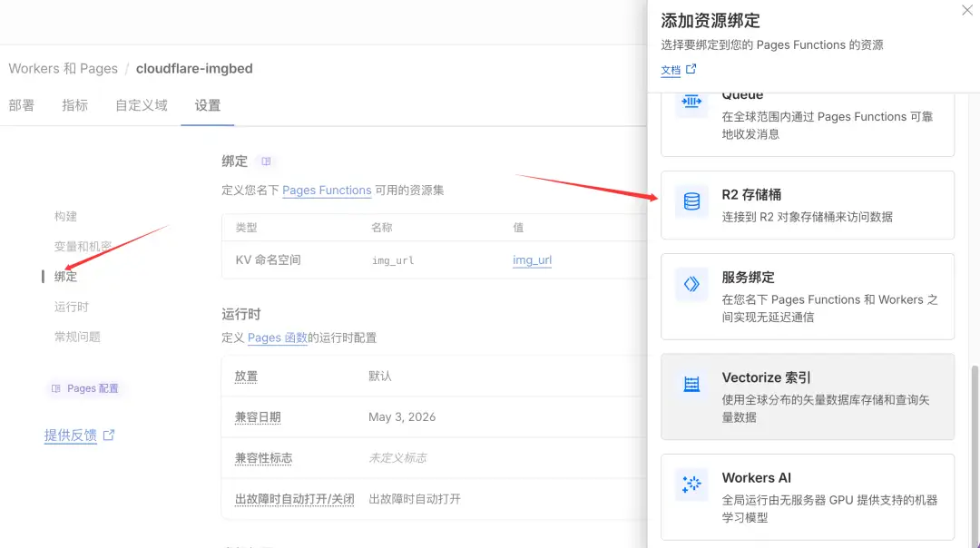Click the img_url name cell
The image size is (980, 548).
point(393,260)
